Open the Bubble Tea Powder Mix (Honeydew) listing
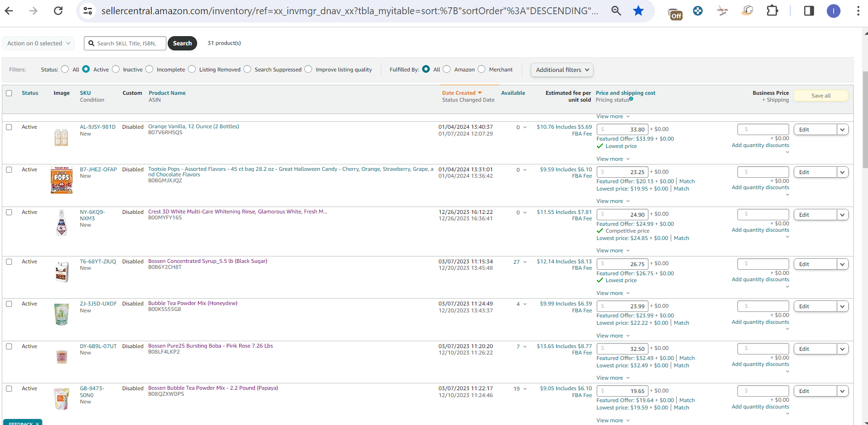868x425 pixels. (192, 303)
